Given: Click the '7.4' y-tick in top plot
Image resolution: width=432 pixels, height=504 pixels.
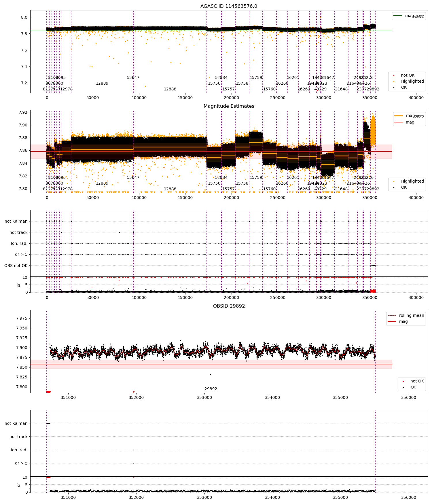Looking at the screenshot, I should (24, 67).
